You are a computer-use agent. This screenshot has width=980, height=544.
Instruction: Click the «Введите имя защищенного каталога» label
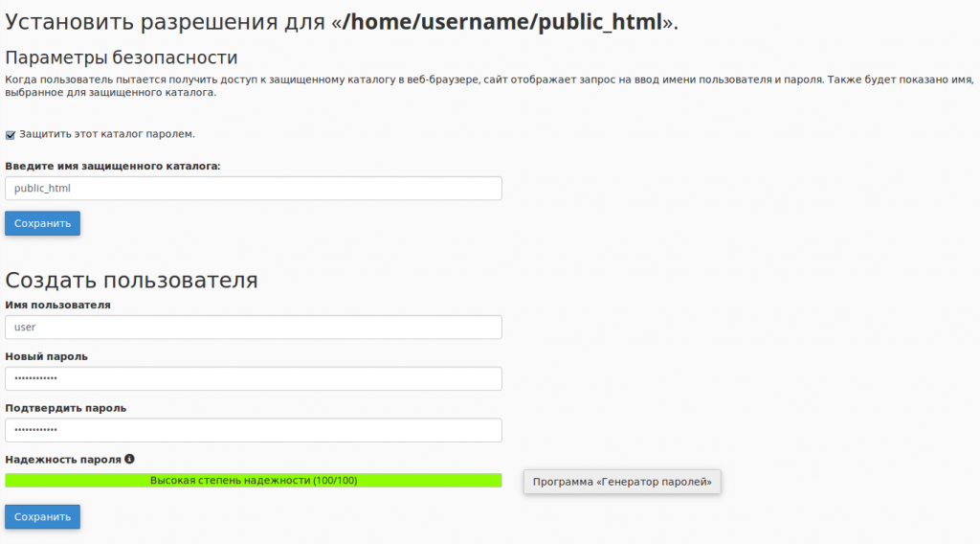click(113, 167)
